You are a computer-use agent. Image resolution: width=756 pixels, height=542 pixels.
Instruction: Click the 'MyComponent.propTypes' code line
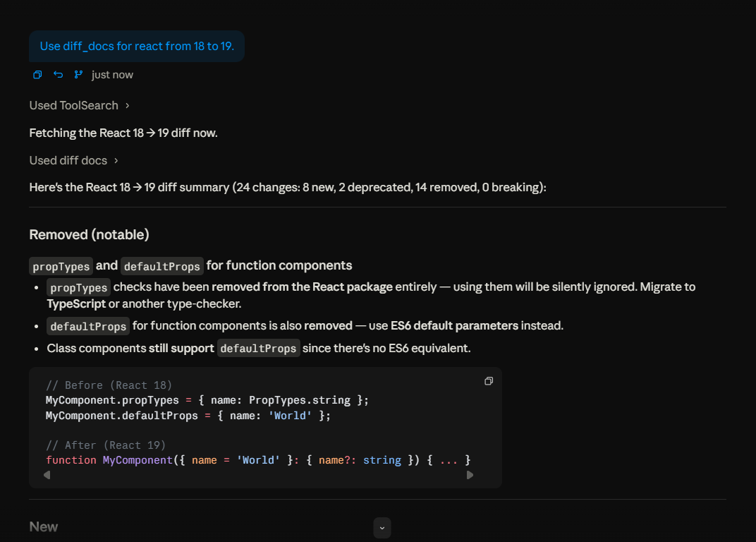point(207,400)
